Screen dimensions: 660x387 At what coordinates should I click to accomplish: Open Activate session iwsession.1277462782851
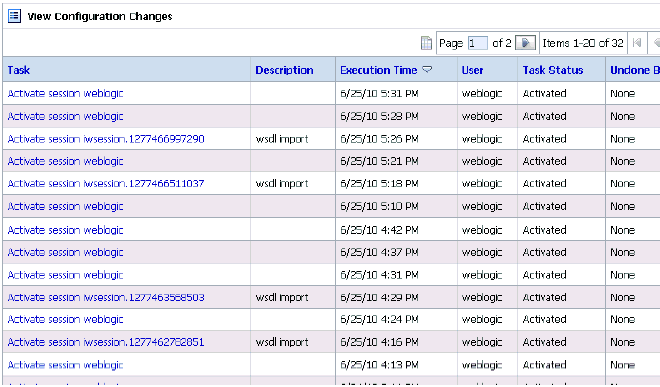click(106, 342)
